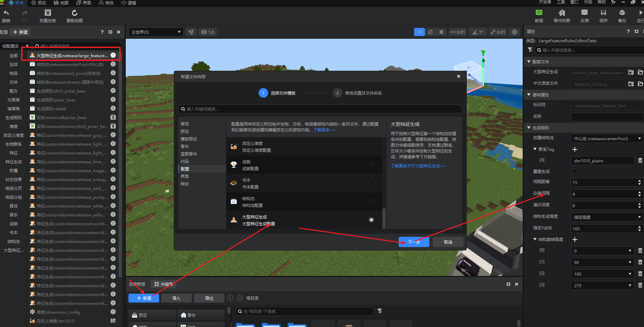Image resolution: width=644 pixels, height=327 pixels.
Task: Open the 逻辑 top tab
Action: (128, 3)
